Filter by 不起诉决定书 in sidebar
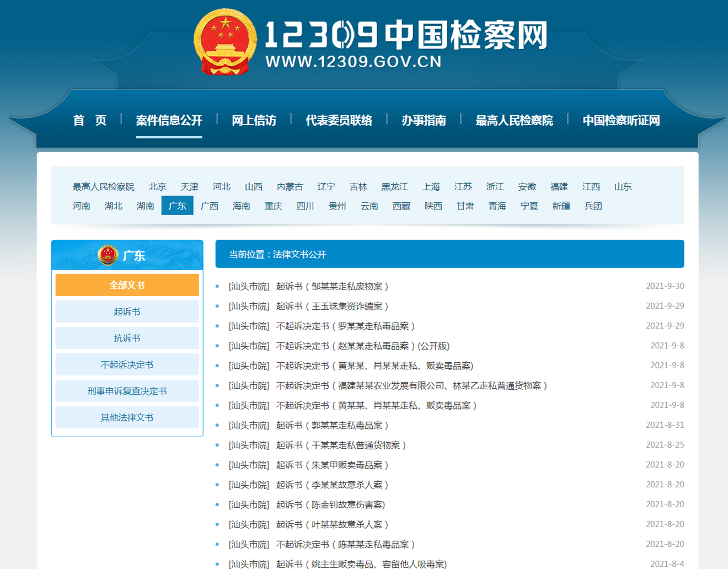The width and height of the screenshot is (728, 569). click(x=127, y=364)
